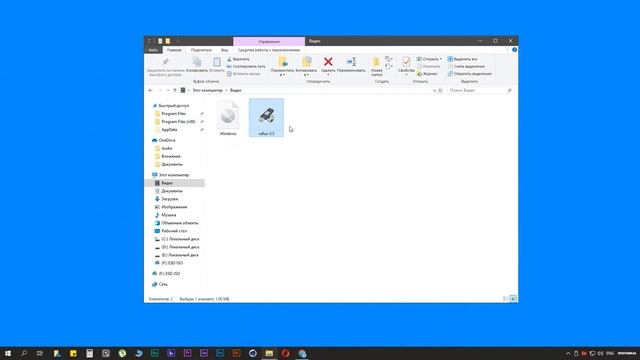The height and width of the screenshot is (360, 640).
Task: Open the Копировать в dropdown
Action: click(306, 67)
